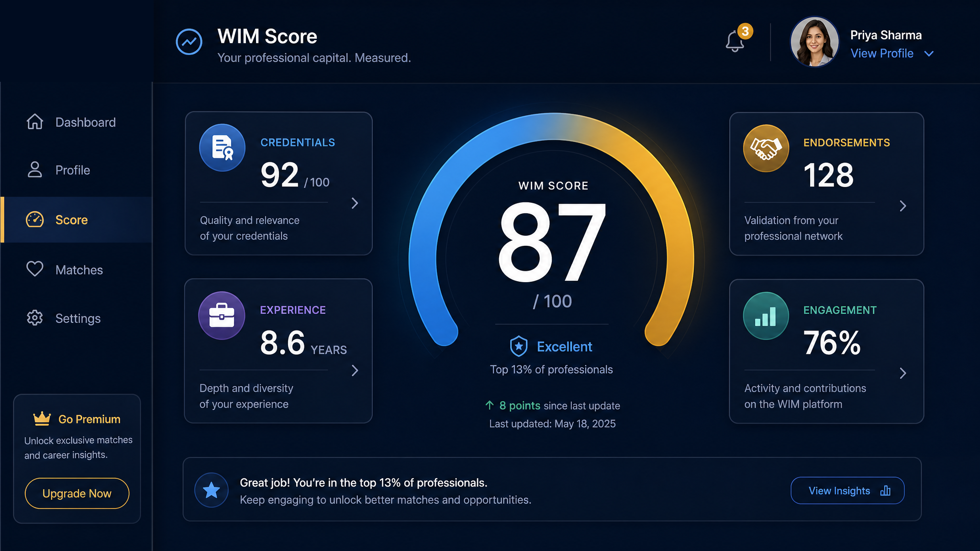Click the "WIM Score" page title
The image size is (980, 551).
click(267, 36)
